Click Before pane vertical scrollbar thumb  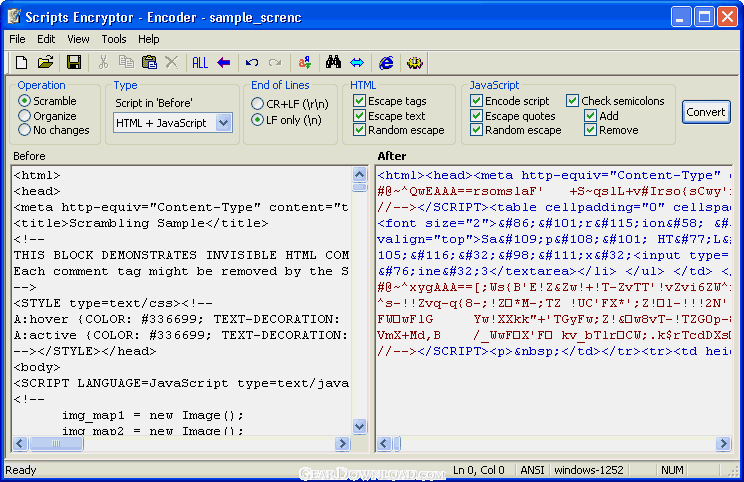point(360,187)
